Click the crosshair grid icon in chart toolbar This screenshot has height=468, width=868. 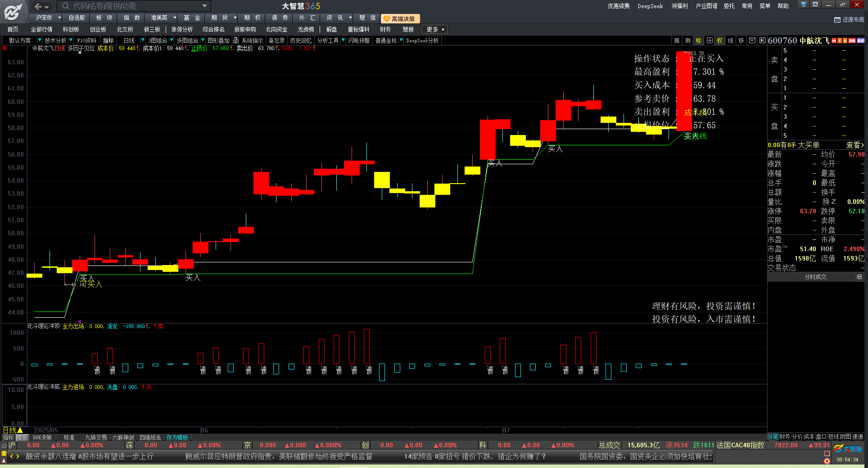[710, 40]
